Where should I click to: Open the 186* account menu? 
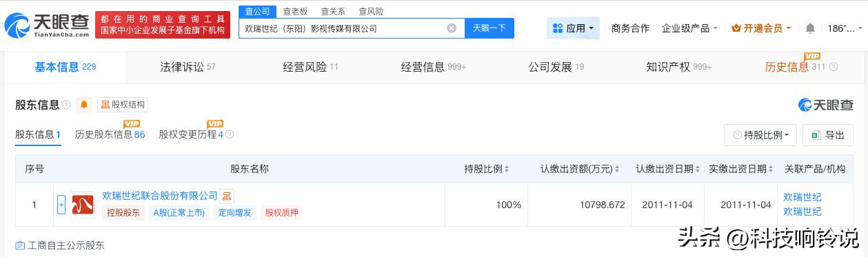845,28
